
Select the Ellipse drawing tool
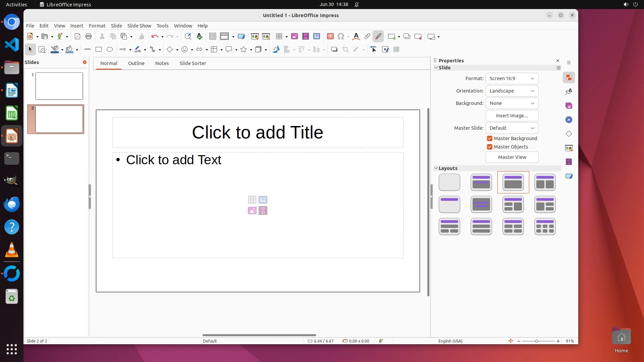pyautogui.click(x=110, y=50)
